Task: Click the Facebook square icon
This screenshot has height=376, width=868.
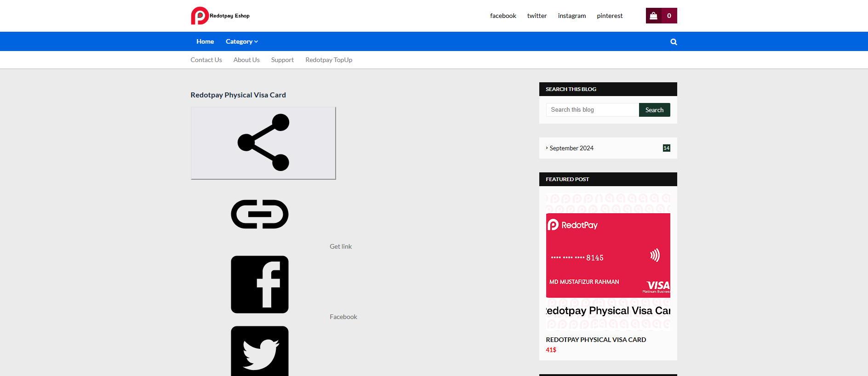Action: 260,285
